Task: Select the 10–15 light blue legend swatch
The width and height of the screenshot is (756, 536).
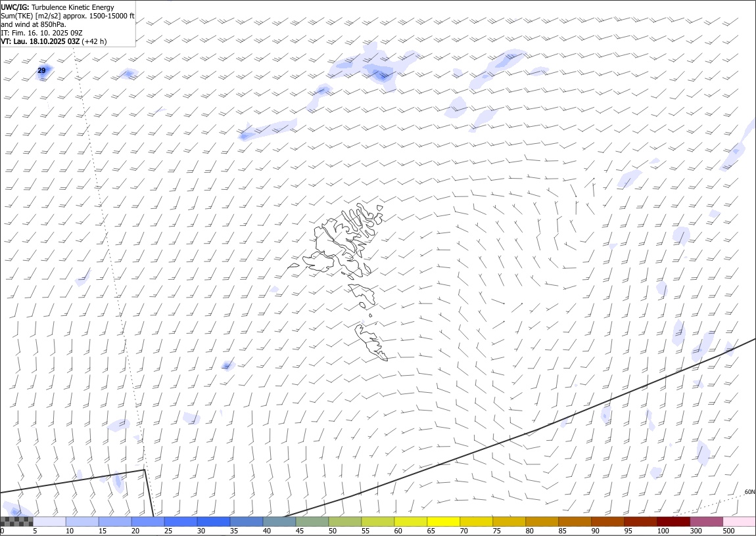Action: [x=82, y=522]
